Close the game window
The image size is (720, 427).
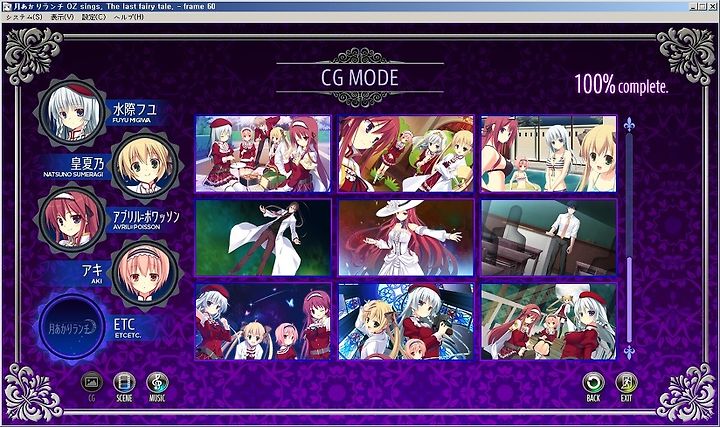714,6
